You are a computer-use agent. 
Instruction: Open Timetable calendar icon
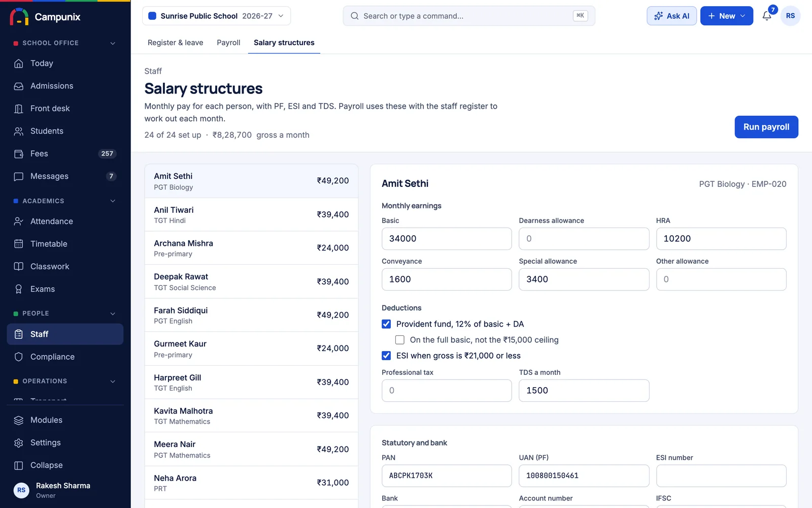(19, 244)
